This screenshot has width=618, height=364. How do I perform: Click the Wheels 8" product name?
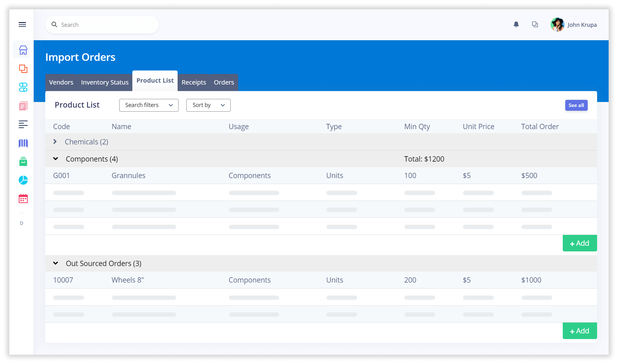tap(128, 280)
